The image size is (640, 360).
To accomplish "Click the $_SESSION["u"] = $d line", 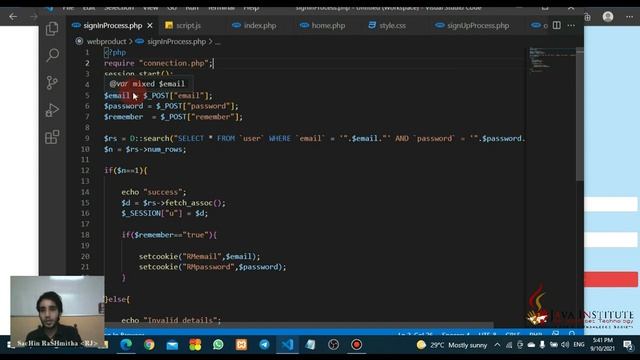I will pyautogui.click(x=164, y=213).
